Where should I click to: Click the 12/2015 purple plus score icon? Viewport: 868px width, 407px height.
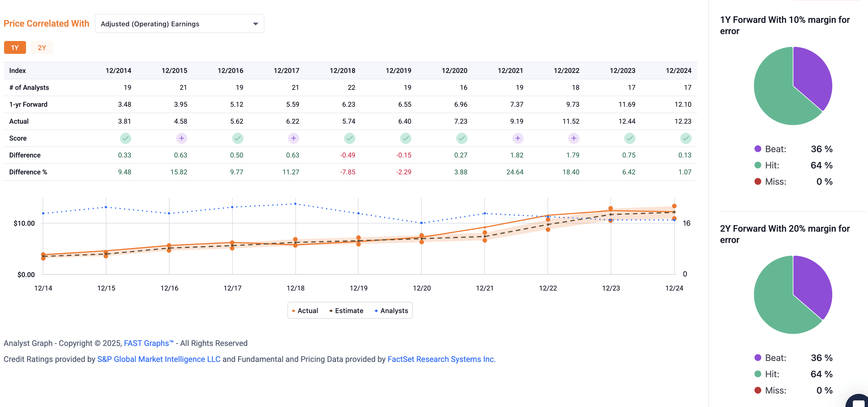pos(181,138)
